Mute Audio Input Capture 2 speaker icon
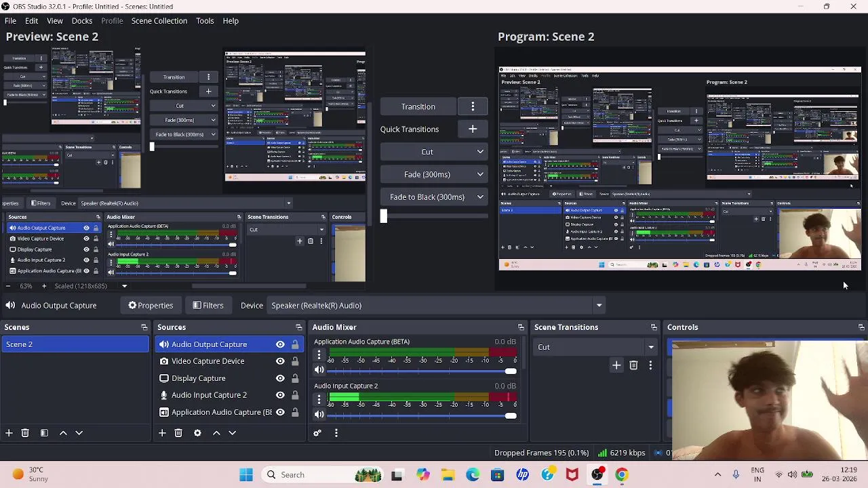The image size is (868, 488). click(x=319, y=415)
